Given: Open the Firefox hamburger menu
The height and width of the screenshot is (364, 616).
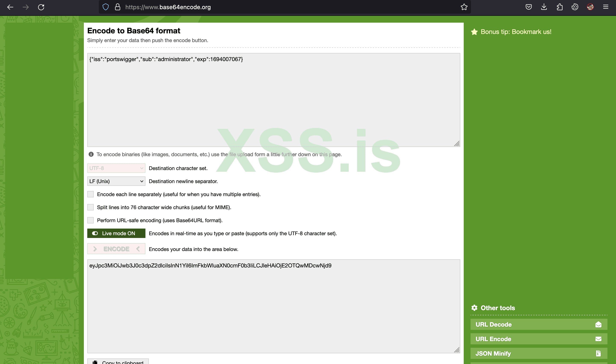Looking at the screenshot, I should 606,7.
